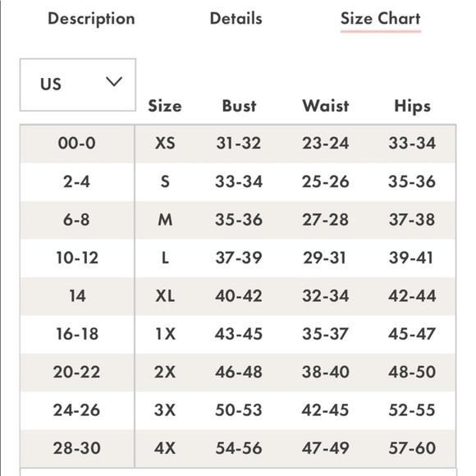Viewport: 476px width, 476px height.
Task: Click the Waist column header
Action: [x=326, y=106]
